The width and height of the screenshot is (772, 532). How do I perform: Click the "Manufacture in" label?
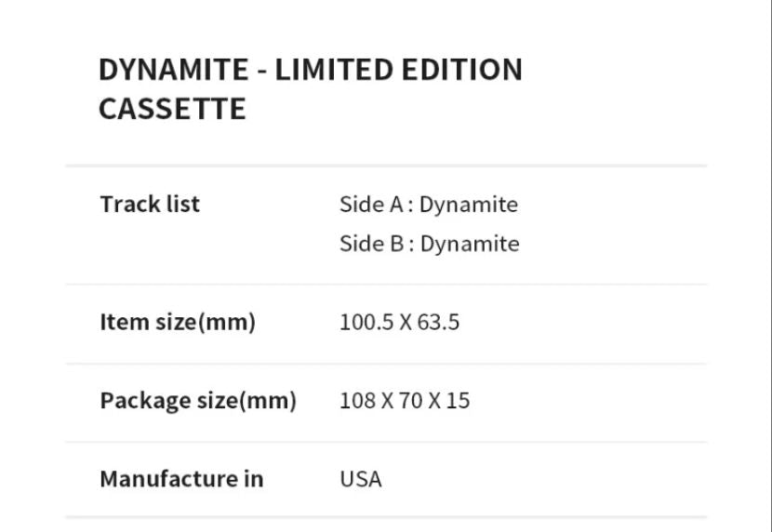click(181, 479)
